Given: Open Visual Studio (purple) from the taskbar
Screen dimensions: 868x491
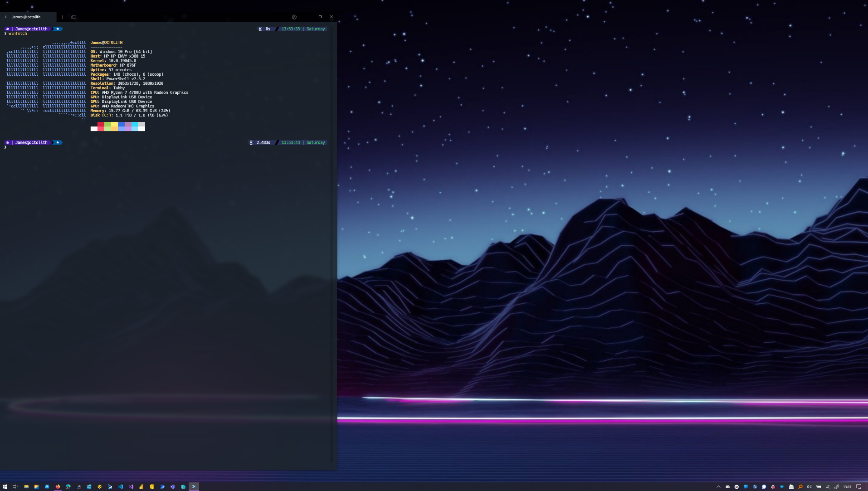Looking at the screenshot, I should pos(131,486).
